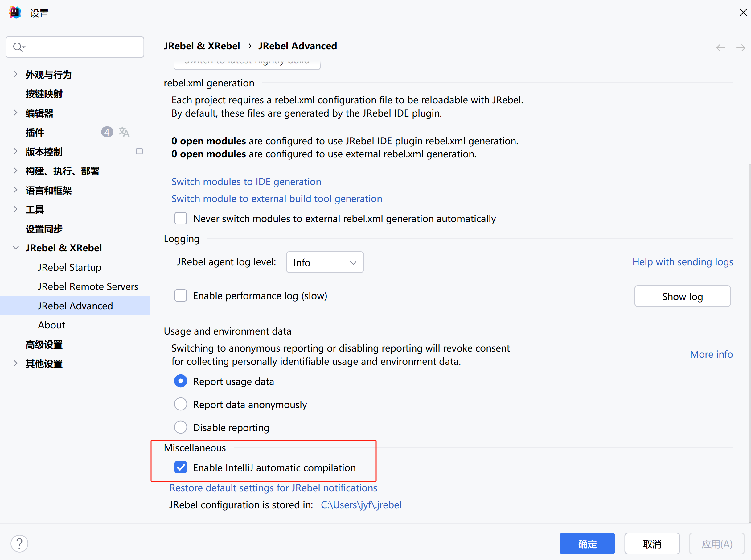
Task: Expand the 语言和框架 tree node
Action: (15, 190)
